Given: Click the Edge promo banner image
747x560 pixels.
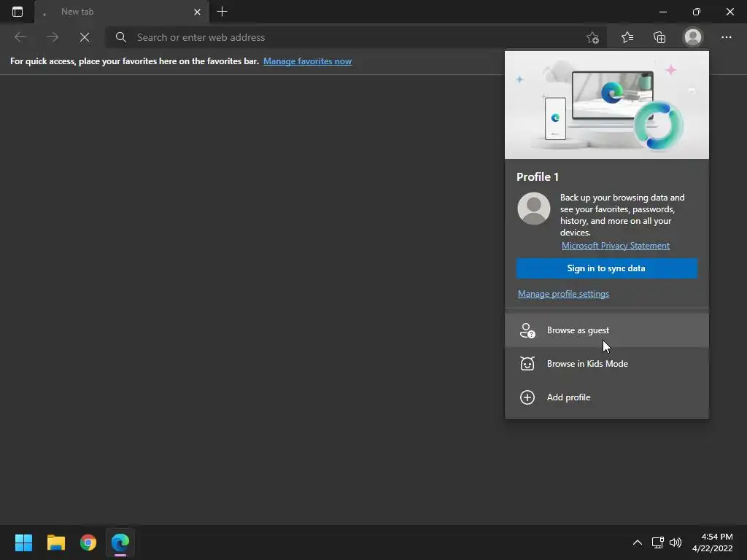Looking at the screenshot, I should click(x=606, y=105).
